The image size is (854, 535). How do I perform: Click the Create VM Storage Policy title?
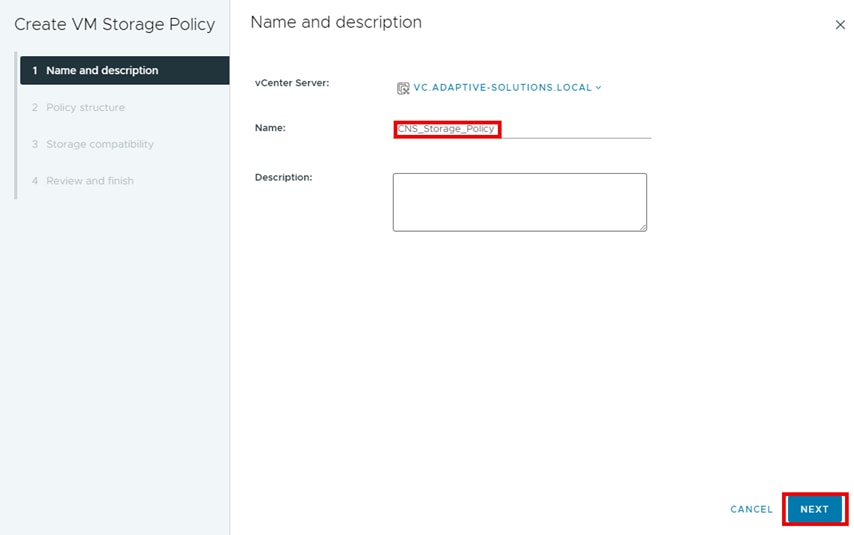(114, 24)
